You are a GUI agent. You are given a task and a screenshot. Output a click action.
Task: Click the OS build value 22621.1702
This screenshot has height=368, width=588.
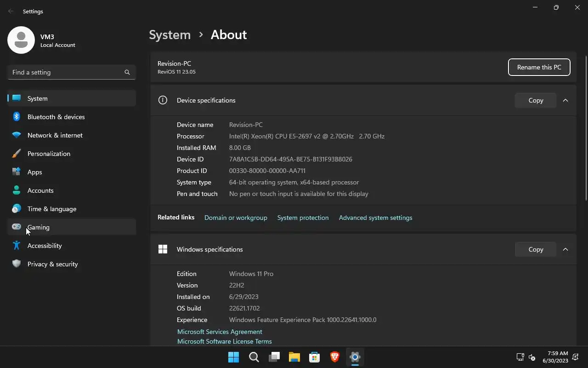(244, 308)
